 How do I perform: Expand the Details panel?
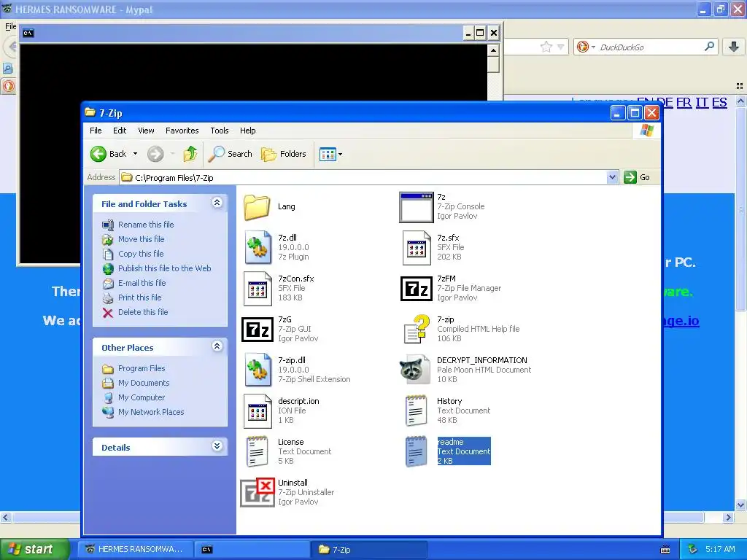[217, 446]
